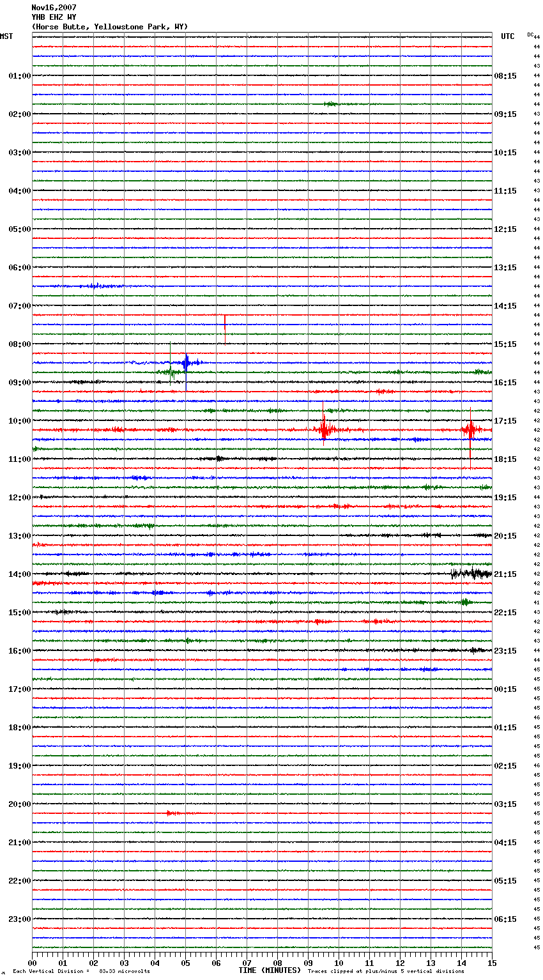Select the 11:00 MST time label

tap(20, 459)
